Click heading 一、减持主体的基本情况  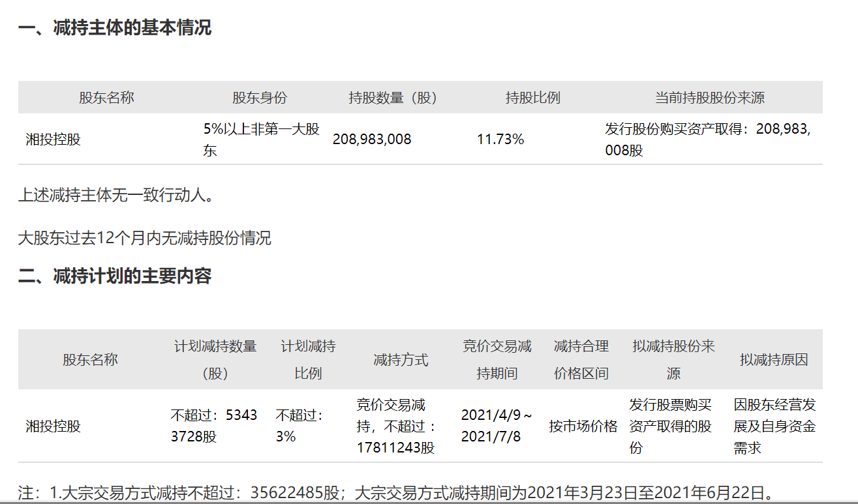click(x=115, y=28)
